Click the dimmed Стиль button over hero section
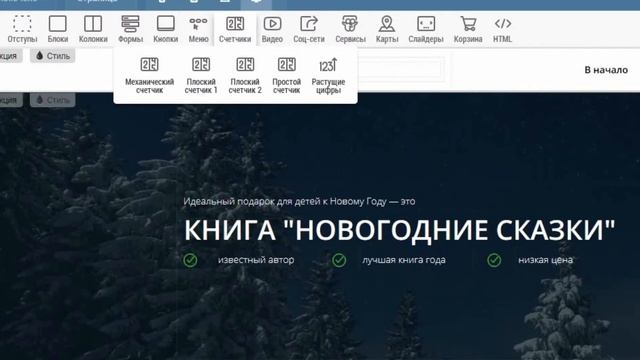This screenshot has height=360, width=640. click(x=53, y=100)
